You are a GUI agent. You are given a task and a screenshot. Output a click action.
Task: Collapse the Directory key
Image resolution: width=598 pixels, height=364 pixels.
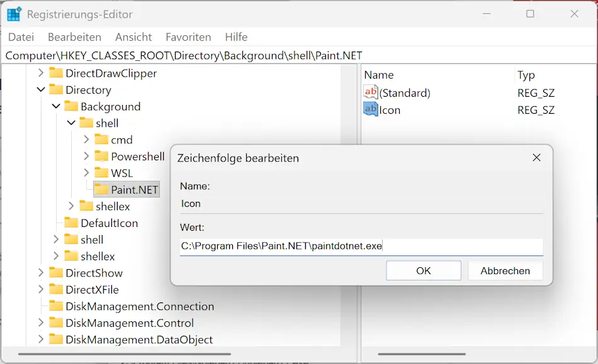[x=41, y=89]
